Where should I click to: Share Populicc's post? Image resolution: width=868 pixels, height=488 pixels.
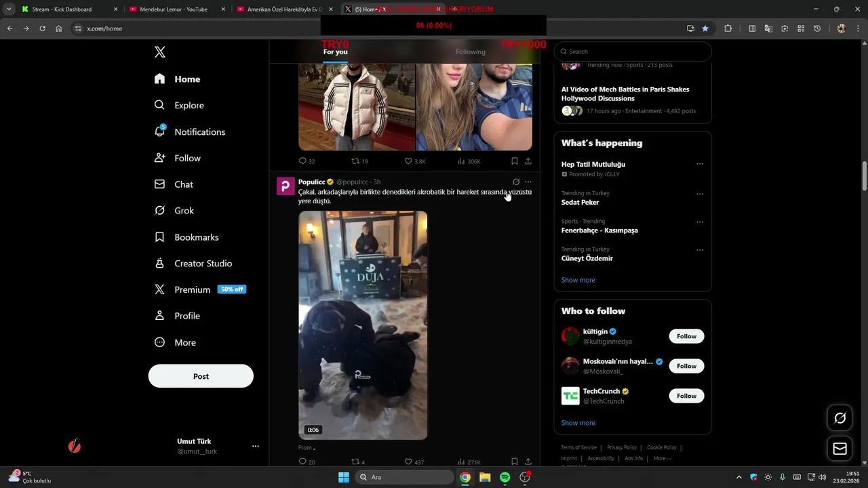click(528, 462)
